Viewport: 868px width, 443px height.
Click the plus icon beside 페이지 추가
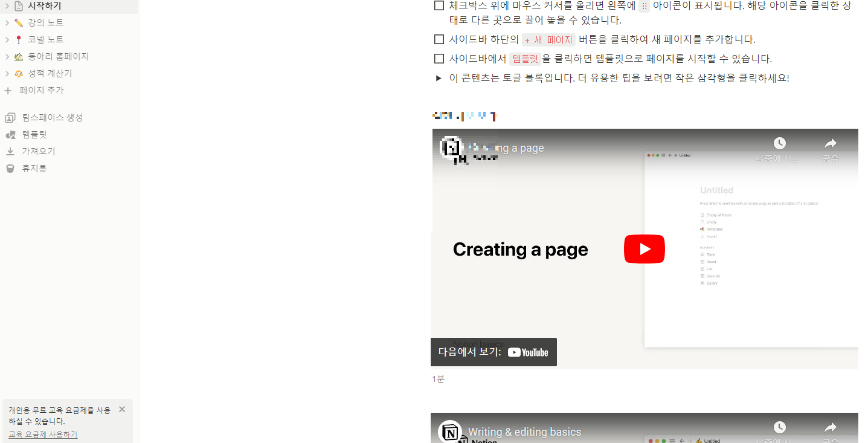coord(8,90)
